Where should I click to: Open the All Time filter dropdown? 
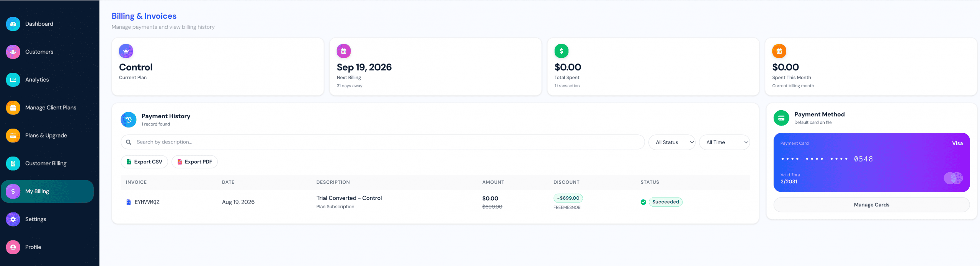[724, 142]
